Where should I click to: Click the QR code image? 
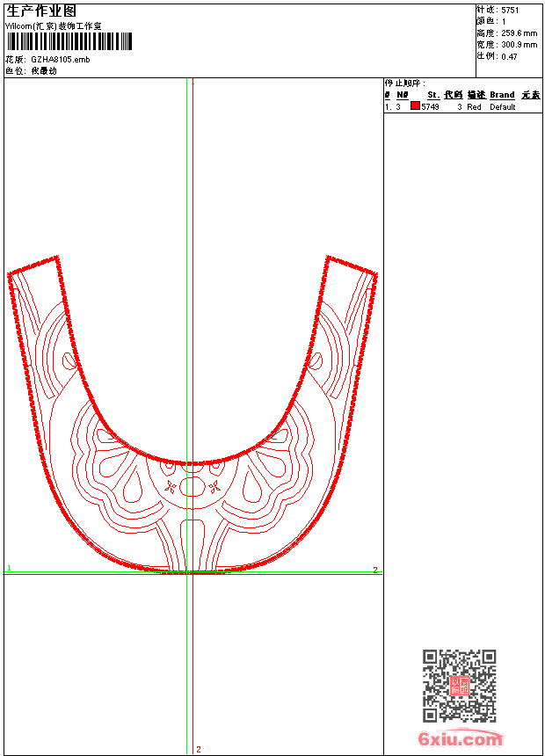click(459, 686)
